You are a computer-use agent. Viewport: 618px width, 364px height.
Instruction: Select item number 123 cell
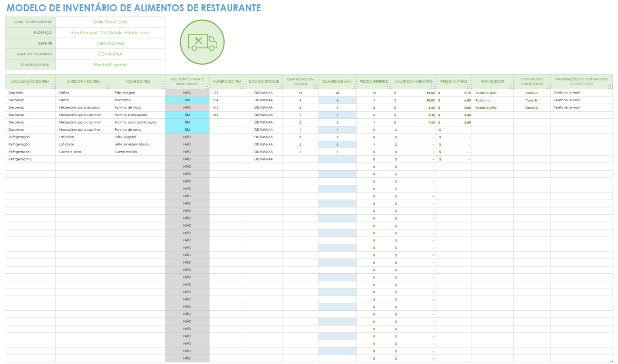(227, 93)
